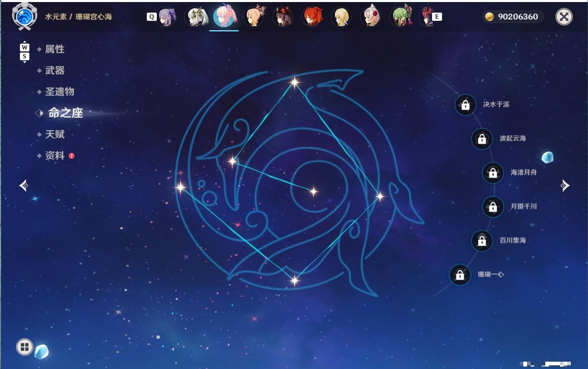588x369 pixels.
Task: Click the leftmost star of the constellation
Action: (180, 188)
